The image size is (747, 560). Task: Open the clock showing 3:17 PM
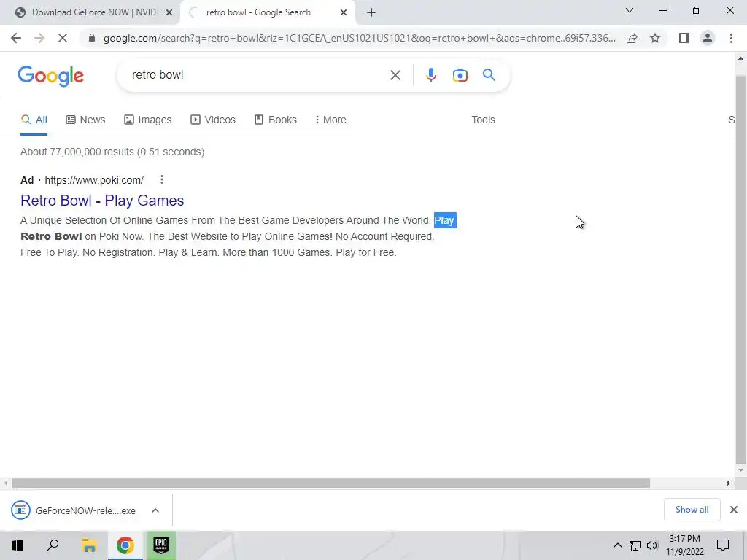tap(684, 545)
